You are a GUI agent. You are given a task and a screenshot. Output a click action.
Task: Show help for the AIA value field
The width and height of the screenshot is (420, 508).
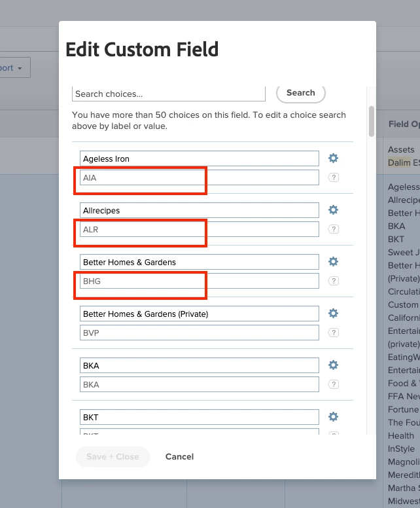[334, 177]
